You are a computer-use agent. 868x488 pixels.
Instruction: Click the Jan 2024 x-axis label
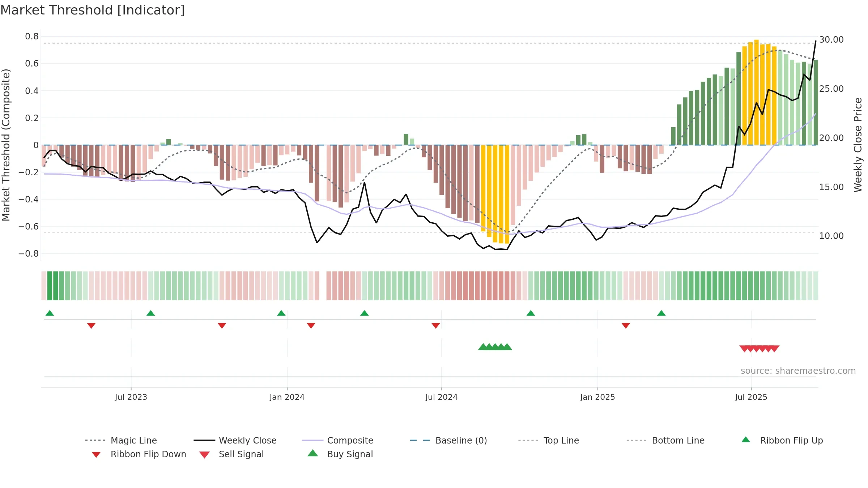(287, 397)
